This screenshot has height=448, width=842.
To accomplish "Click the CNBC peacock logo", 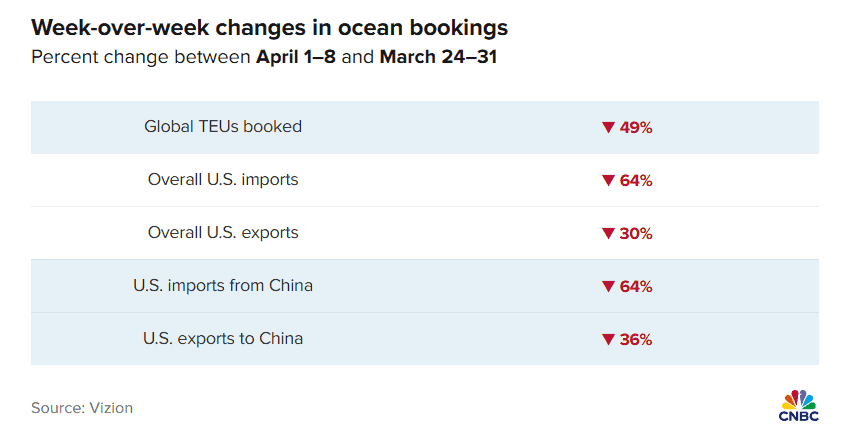I will (x=799, y=406).
